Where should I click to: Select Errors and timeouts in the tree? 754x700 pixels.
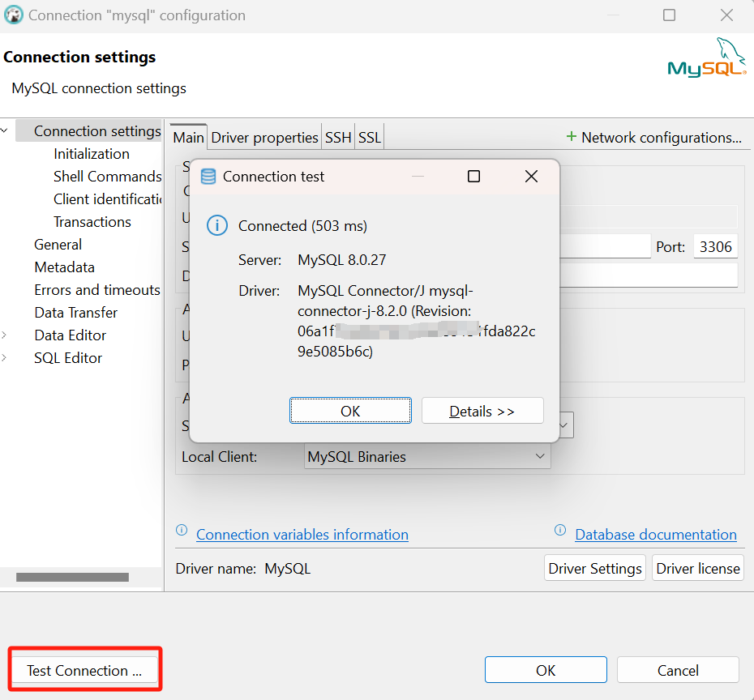(97, 290)
